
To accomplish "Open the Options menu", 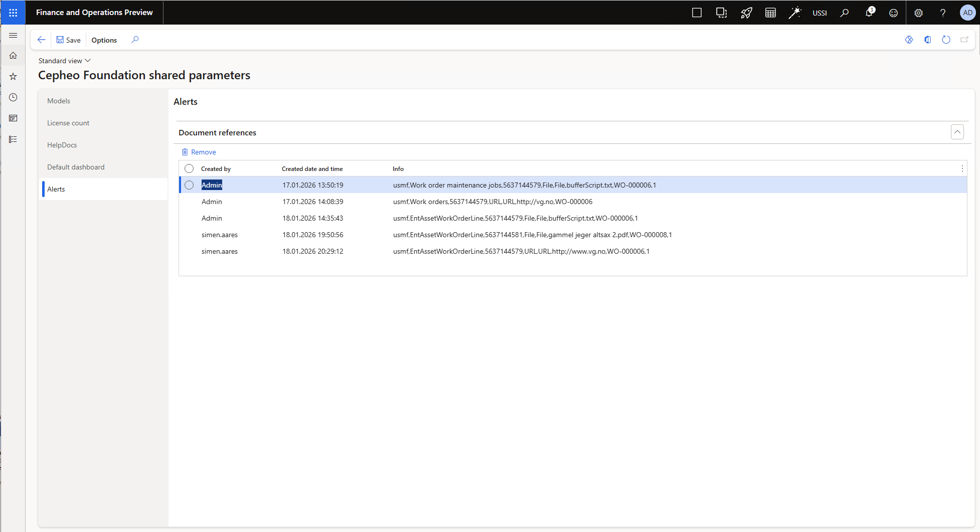I will [104, 40].
